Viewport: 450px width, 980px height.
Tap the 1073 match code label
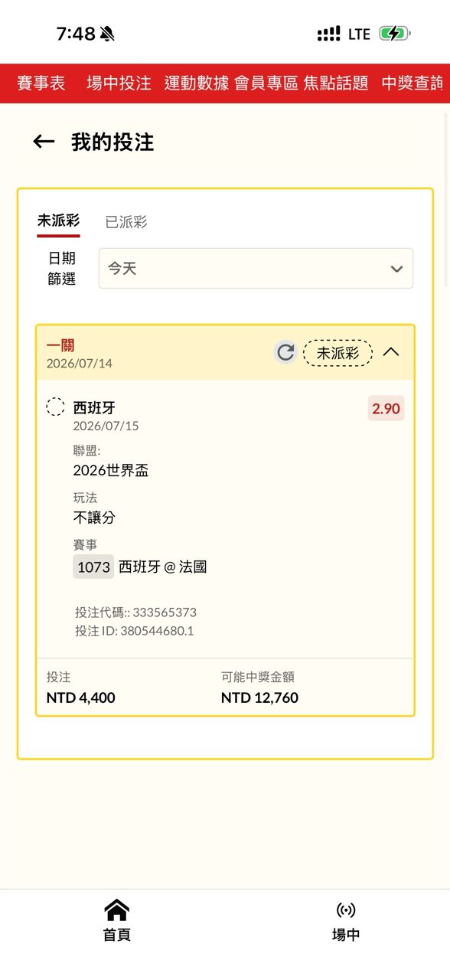click(93, 567)
